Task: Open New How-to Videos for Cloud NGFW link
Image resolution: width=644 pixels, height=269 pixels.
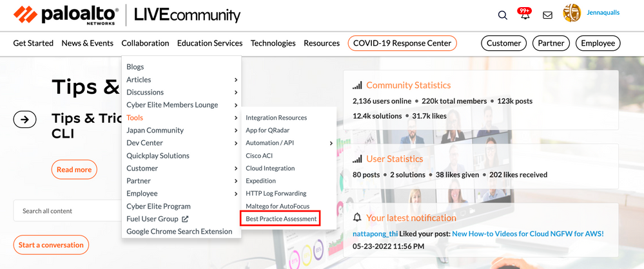Action: click(x=528, y=234)
